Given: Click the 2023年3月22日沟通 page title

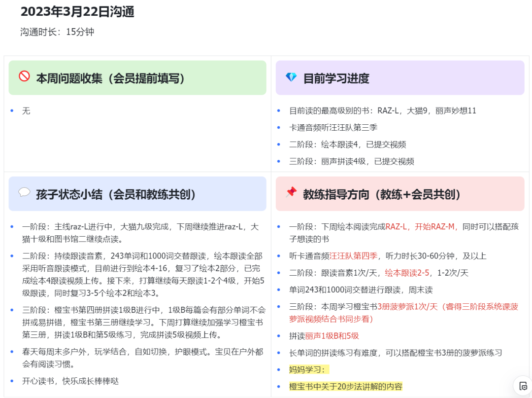Looking at the screenshot, I should [77, 12].
